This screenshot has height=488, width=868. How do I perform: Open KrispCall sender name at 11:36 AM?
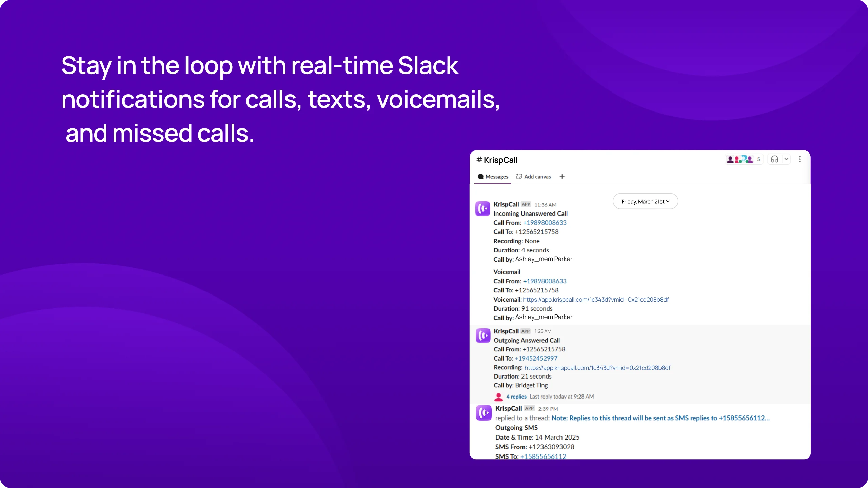pyautogui.click(x=506, y=204)
